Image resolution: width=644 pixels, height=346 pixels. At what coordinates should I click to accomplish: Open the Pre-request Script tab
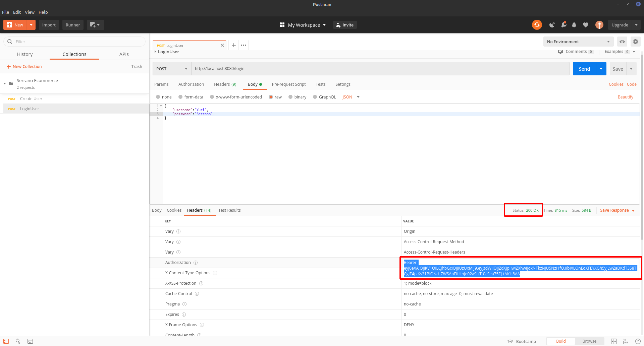pyautogui.click(x=289, y=84)
